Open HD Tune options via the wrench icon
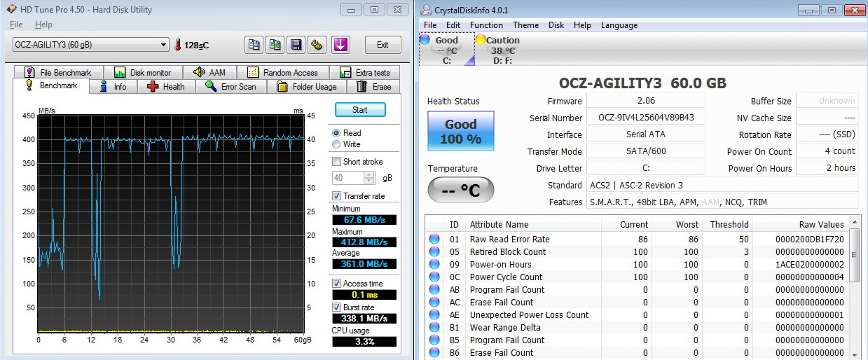This screenshot has width=868, height=360. click(x=317, y=45)
